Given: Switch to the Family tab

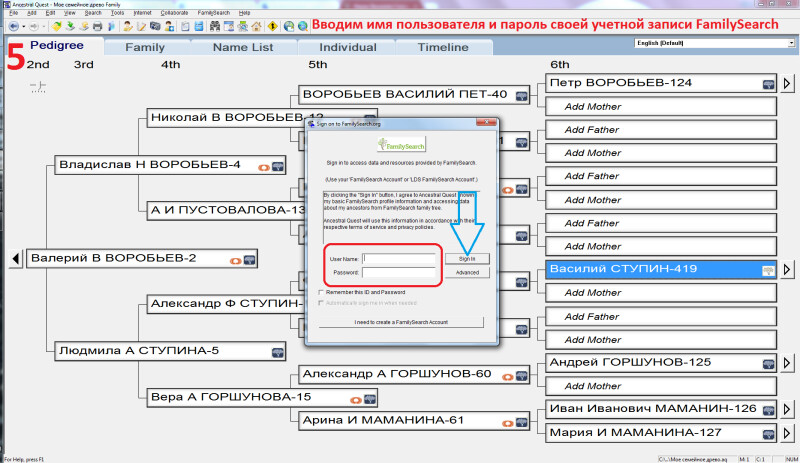Looking at the screenshot, I should 145,47.
